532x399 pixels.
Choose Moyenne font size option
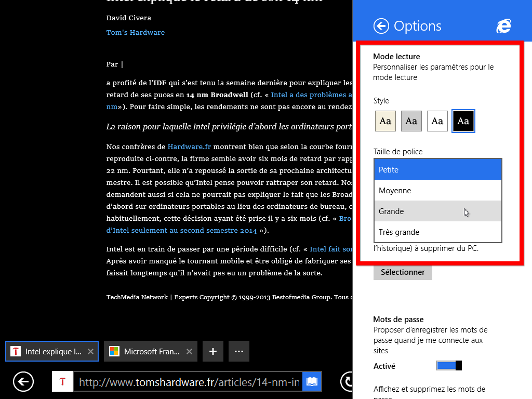pyautogui.click(x=437, y=190)
